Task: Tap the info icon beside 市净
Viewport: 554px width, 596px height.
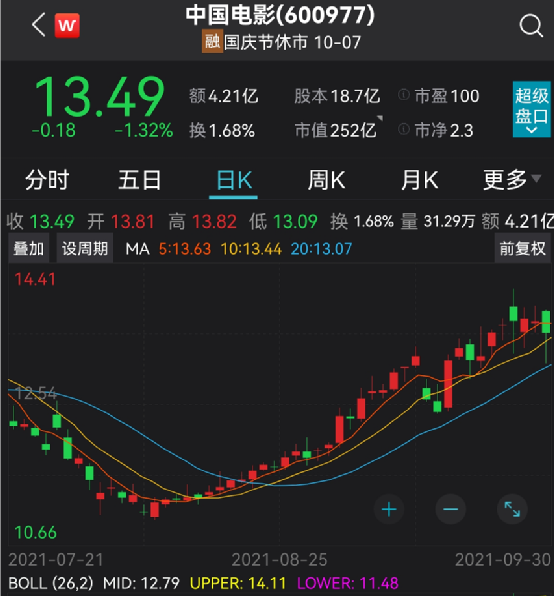Action: 404,130
